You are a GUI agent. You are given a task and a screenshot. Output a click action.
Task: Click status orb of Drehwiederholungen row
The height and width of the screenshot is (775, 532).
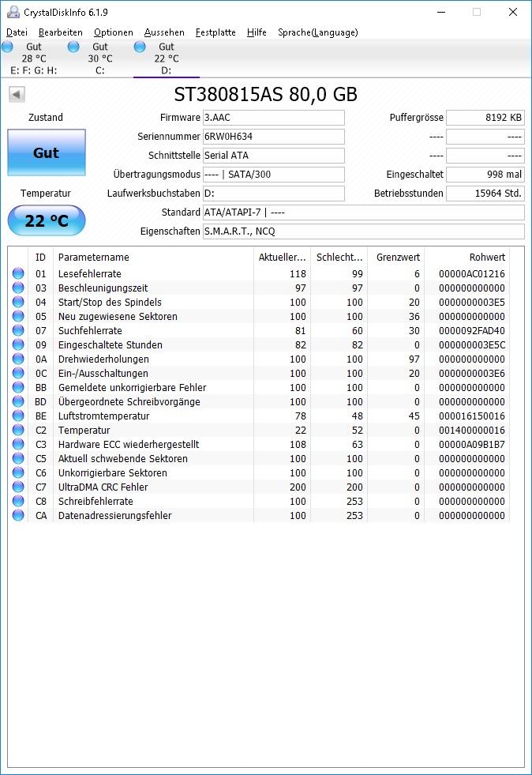click(x=18, y=359)
